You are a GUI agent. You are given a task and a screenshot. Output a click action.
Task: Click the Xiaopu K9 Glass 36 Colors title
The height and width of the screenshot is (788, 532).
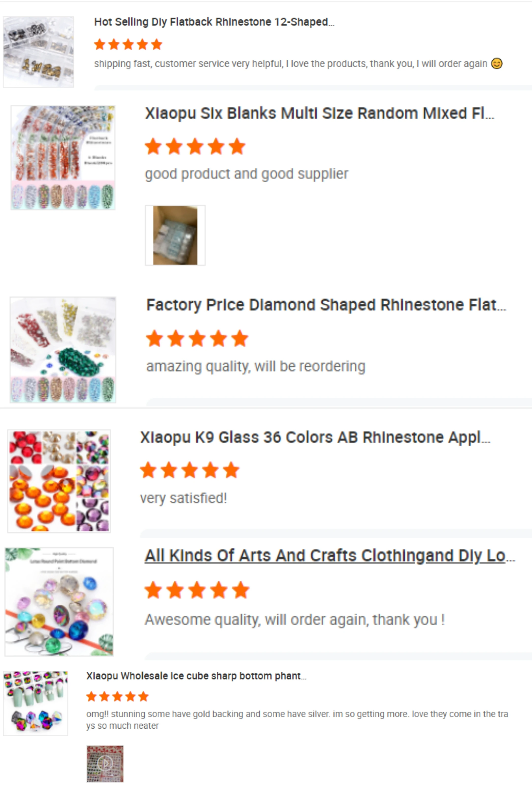point(315,438)
